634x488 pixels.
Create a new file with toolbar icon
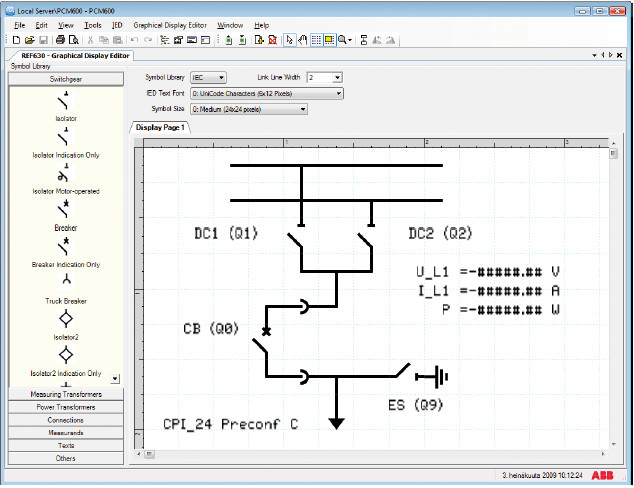[x=16, y=40]
